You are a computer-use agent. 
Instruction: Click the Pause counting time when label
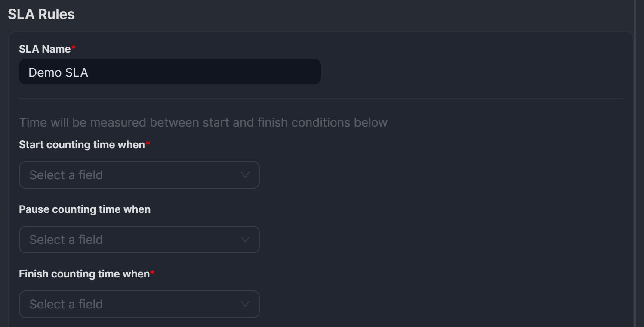click(85, 209)
